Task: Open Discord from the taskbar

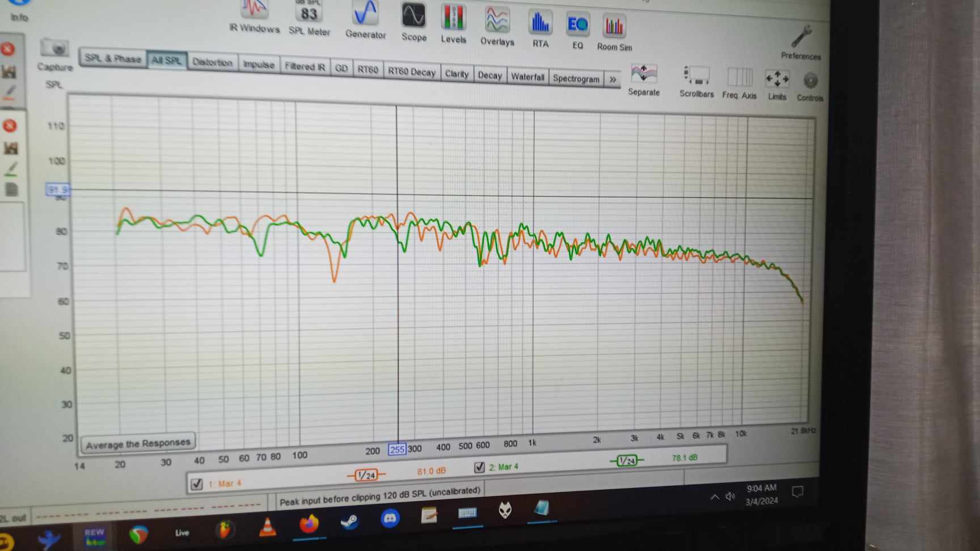Action: [390, 518]
